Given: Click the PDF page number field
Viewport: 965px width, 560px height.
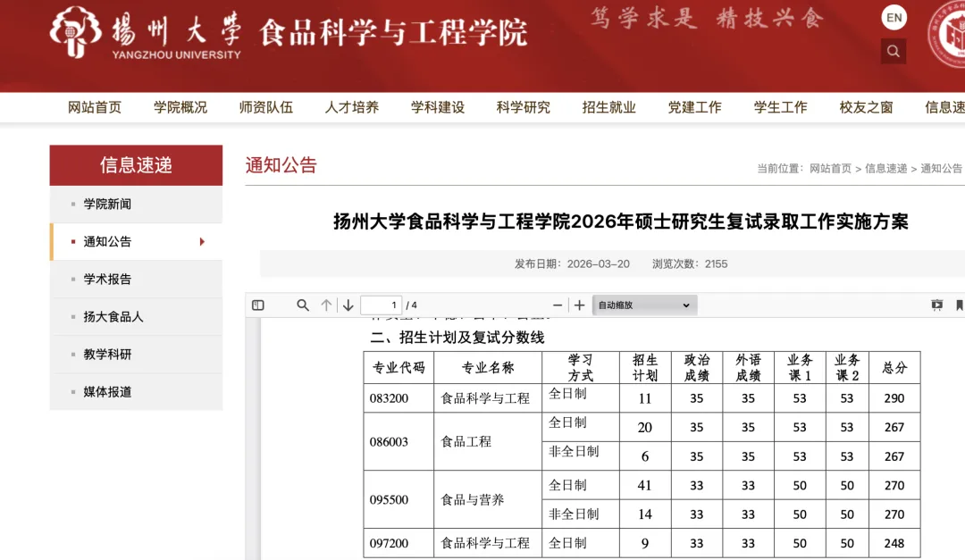Looking at the screenshot, I should click(381, 305).
